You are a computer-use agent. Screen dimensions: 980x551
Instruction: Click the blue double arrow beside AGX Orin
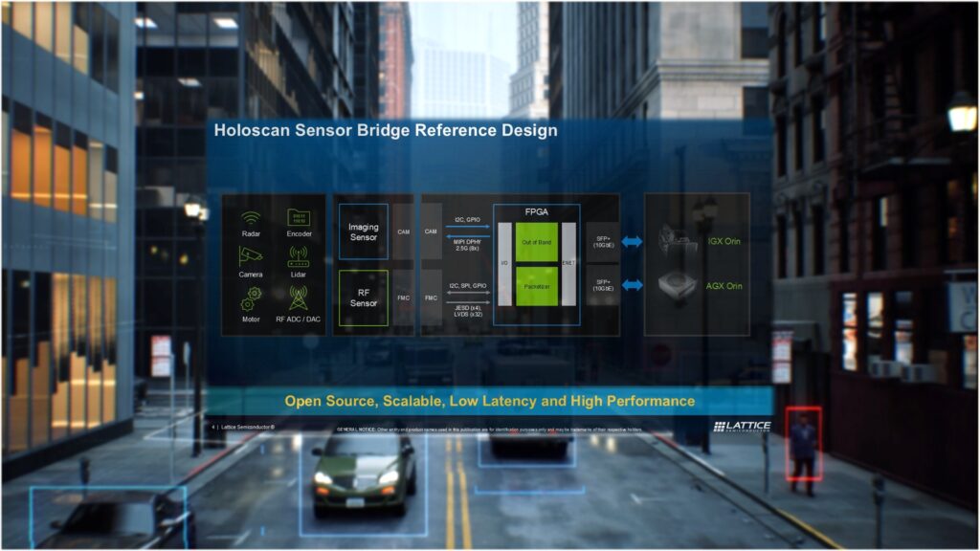coord(632,285)
